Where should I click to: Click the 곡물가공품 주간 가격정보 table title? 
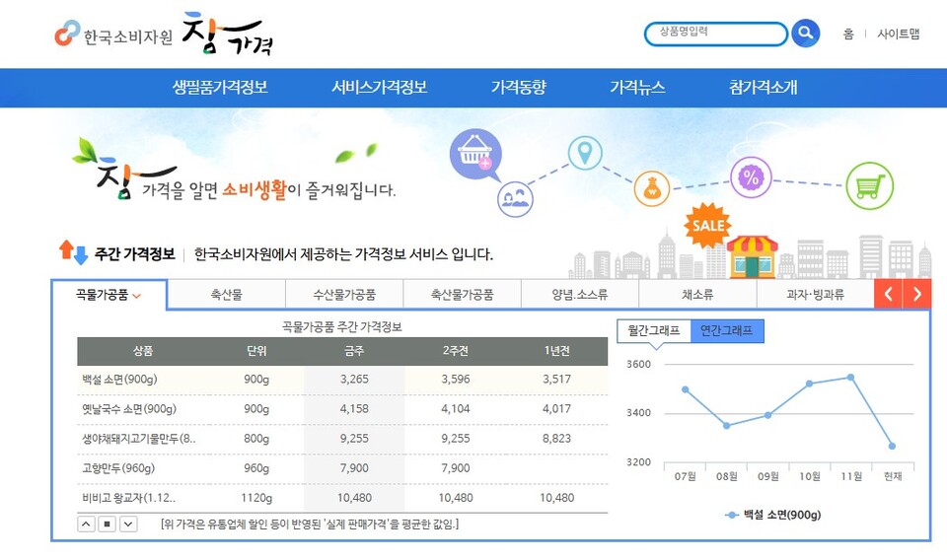tap(342, 327)
